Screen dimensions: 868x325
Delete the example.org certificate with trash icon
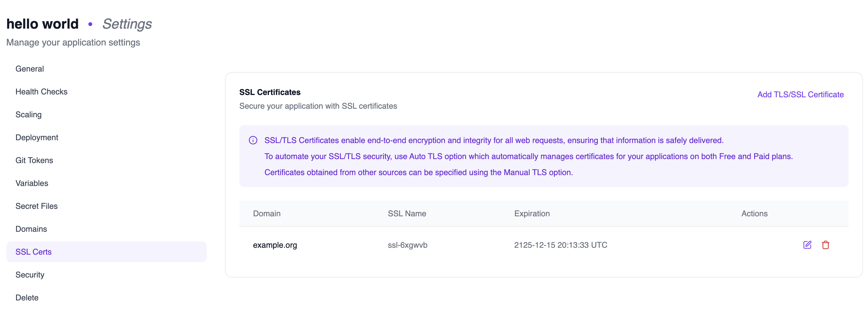tap(825, 245)
